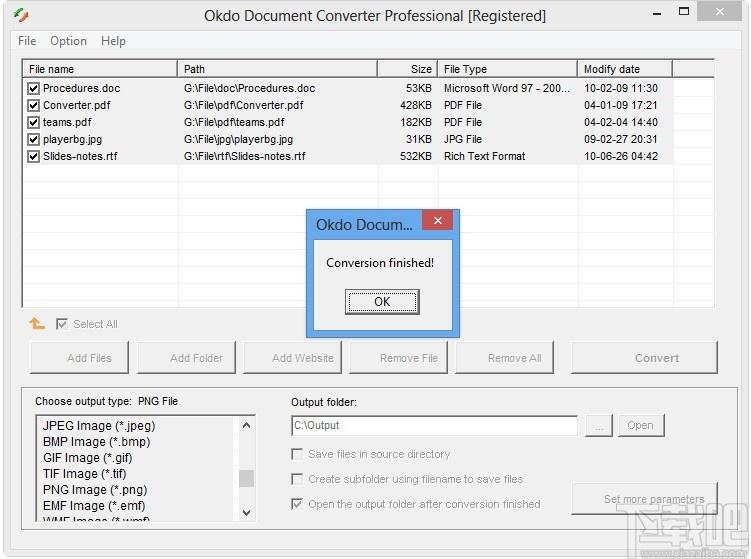Select PNG Image (*.png) output type
This screenshot has width=751, height=559.
(x=95, y=490)
